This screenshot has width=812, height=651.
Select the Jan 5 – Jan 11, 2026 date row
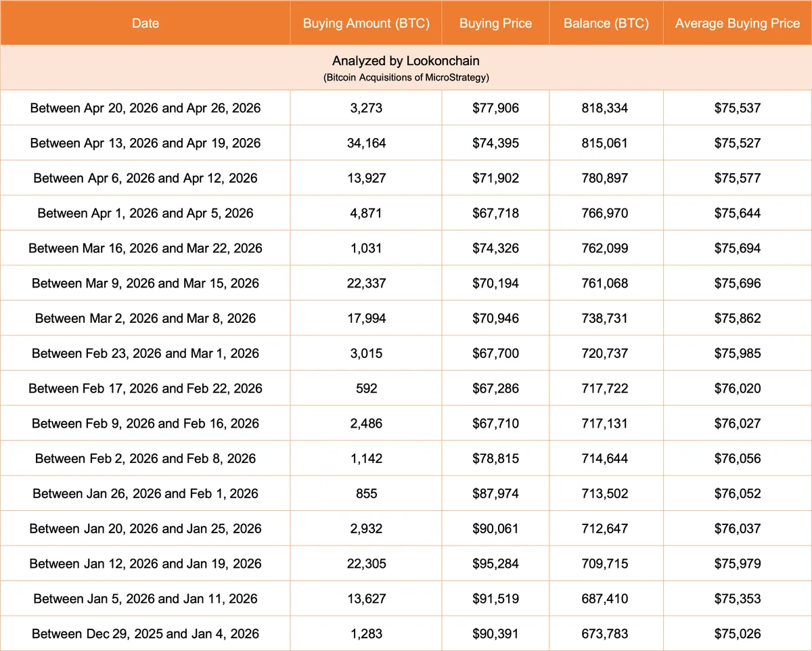(x=145, y=599)
